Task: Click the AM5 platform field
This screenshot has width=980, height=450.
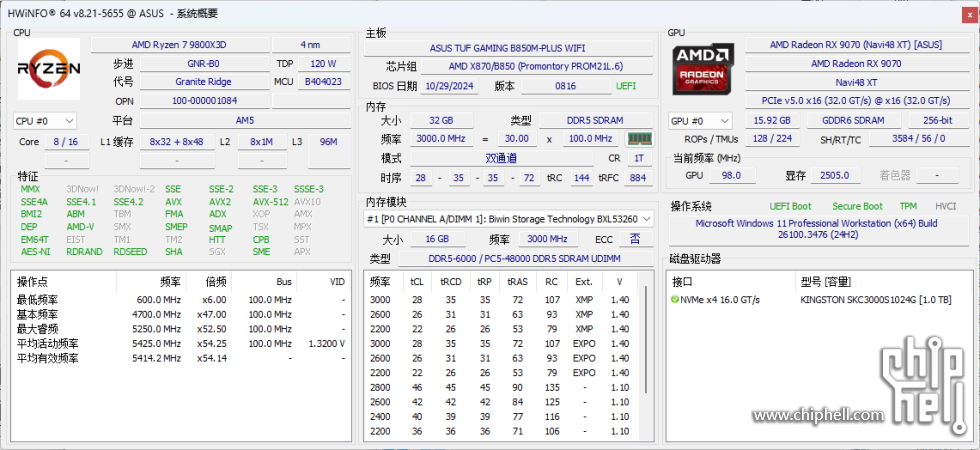Action: coord(245,121)
